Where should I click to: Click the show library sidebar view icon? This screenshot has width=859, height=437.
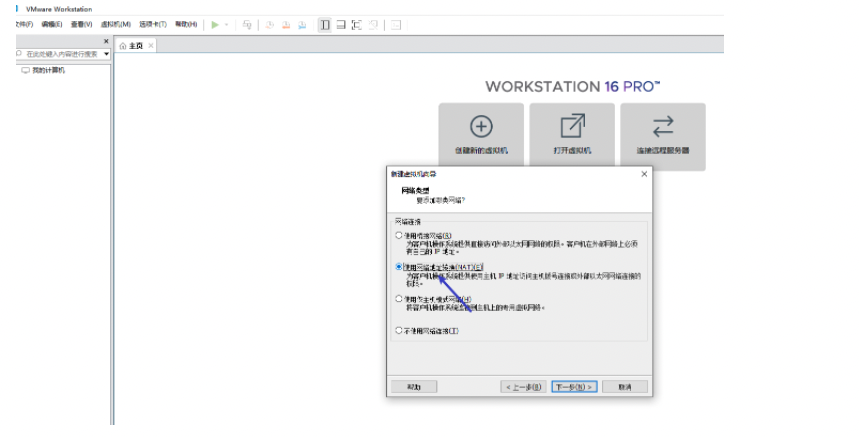pyautogui.click(x=325, y=24)
